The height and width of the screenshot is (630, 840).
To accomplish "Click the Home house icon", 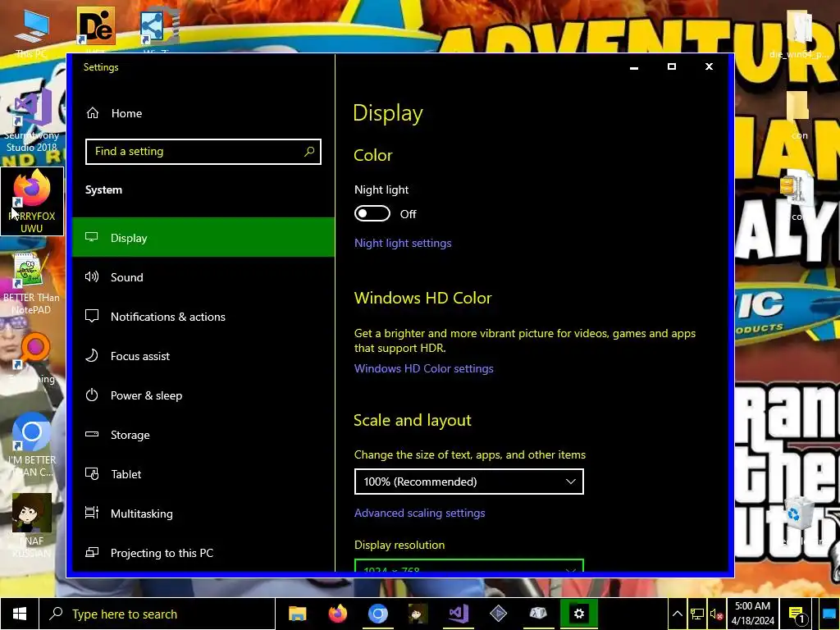I will (x=93, y=113).
